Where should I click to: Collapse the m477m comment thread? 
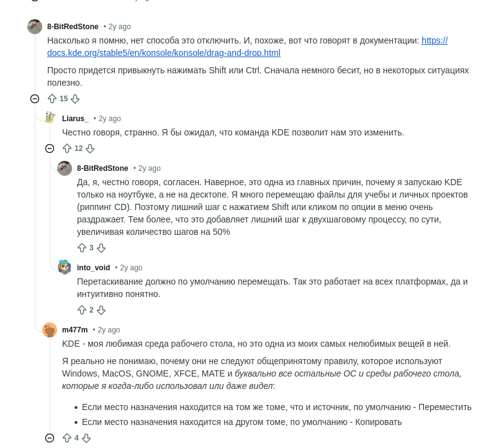coord(50,438)
